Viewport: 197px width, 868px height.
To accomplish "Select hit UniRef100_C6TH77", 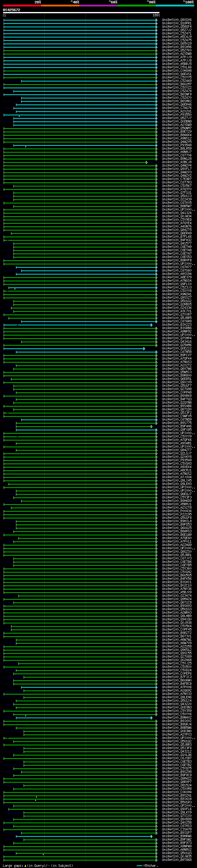I will pos(177,267).
